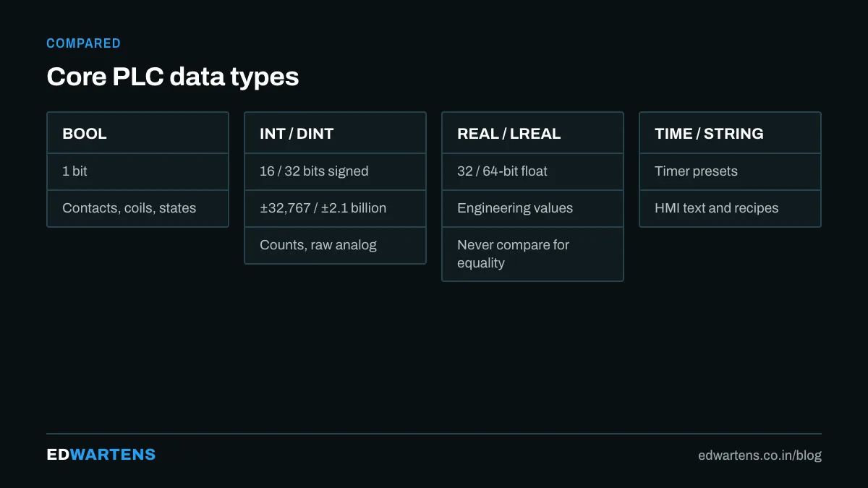This screenshot has width=868, height=488.
Task: Click '32 / 64-bit float' cell
Action: click(x=532, y=171)
